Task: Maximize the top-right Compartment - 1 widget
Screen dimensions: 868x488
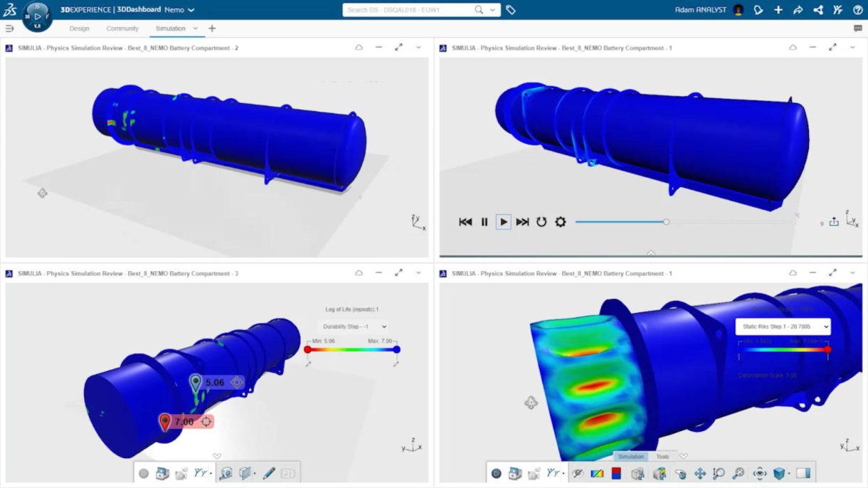Action: coord(832,48)
